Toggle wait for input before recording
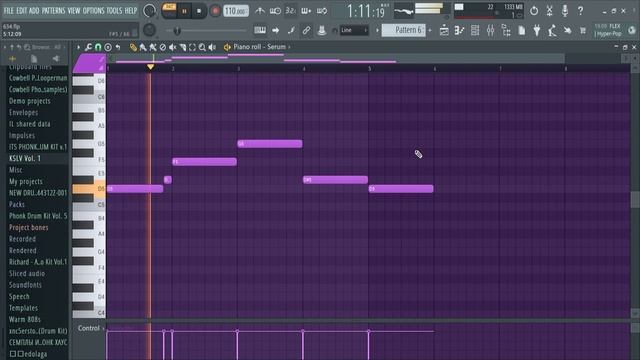This screenshot has width=640, height=360. pos(275,11)
